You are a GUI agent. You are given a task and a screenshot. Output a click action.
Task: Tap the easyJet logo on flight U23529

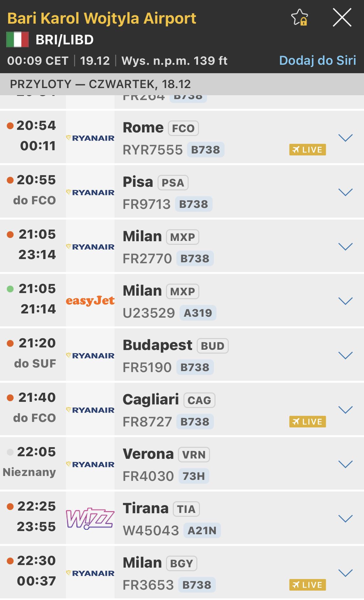90,301
